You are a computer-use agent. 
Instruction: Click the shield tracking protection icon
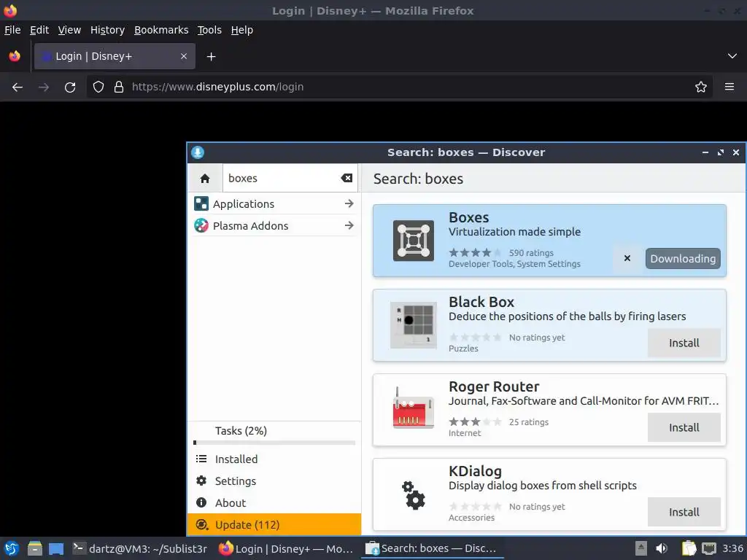pyautogui.click(x=98, y=87)
